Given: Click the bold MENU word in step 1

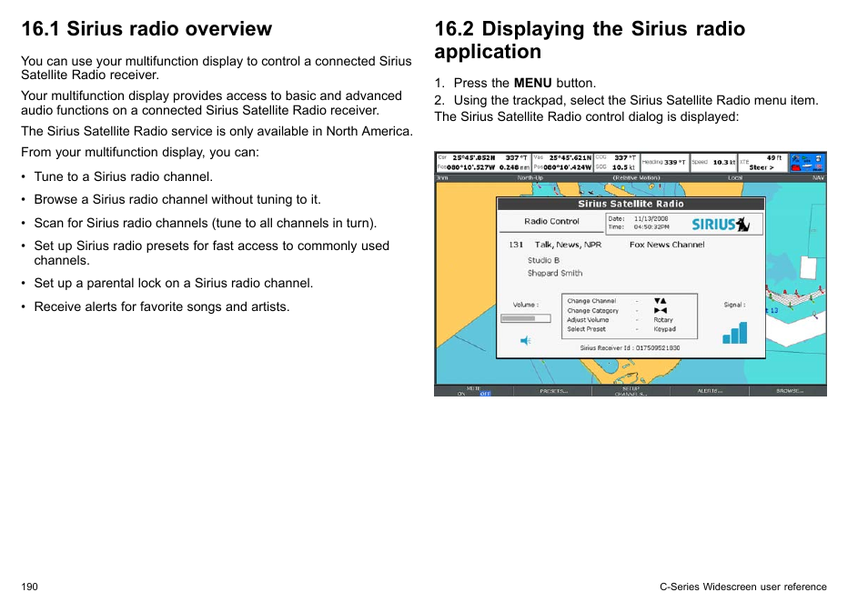Looking at the screenshot, I should tap(532, 83).
